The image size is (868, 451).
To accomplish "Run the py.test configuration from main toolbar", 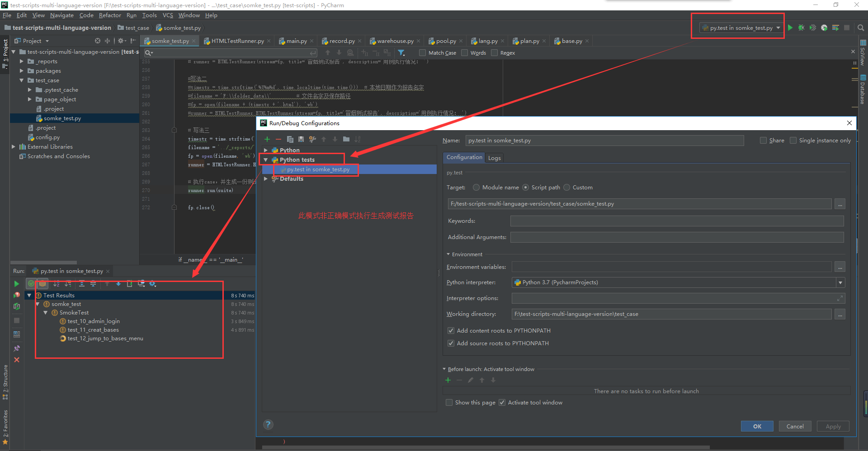I will [790, 28].
